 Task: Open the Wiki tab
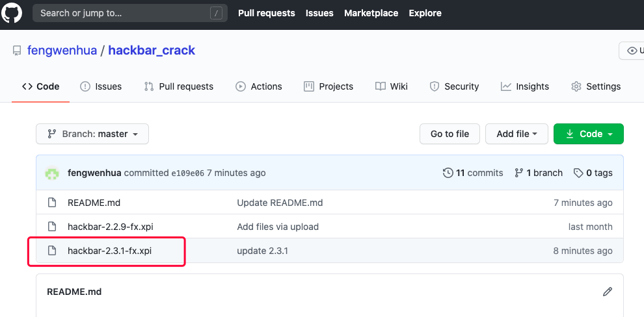(392, 86)
